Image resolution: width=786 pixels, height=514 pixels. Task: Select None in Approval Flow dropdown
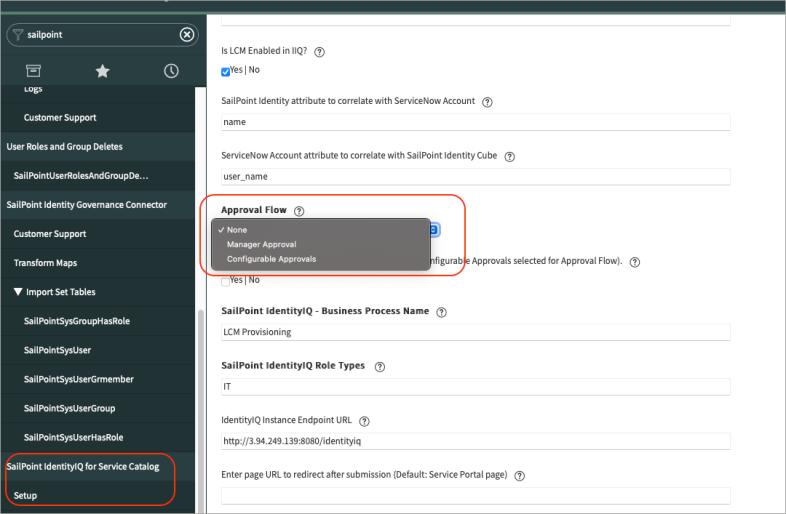click(320, 230)
